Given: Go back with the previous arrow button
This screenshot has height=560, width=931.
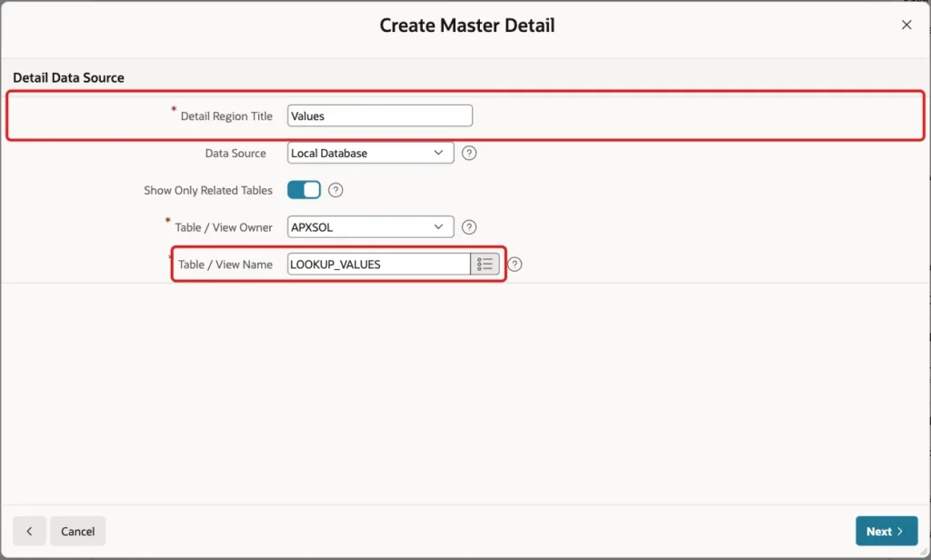Looking at the screenshot, I should click(29, 531).
